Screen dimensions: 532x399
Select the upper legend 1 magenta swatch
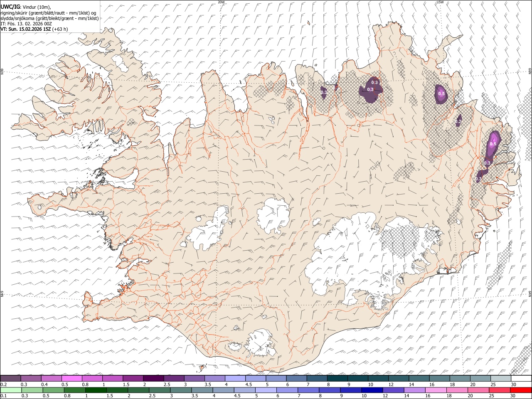tap(113, 378)
